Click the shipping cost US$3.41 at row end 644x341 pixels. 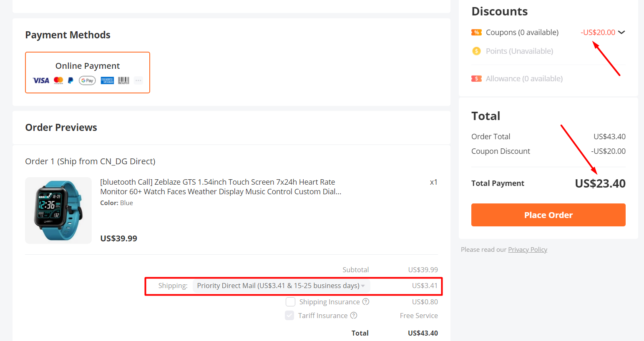(x=425, y=286)
